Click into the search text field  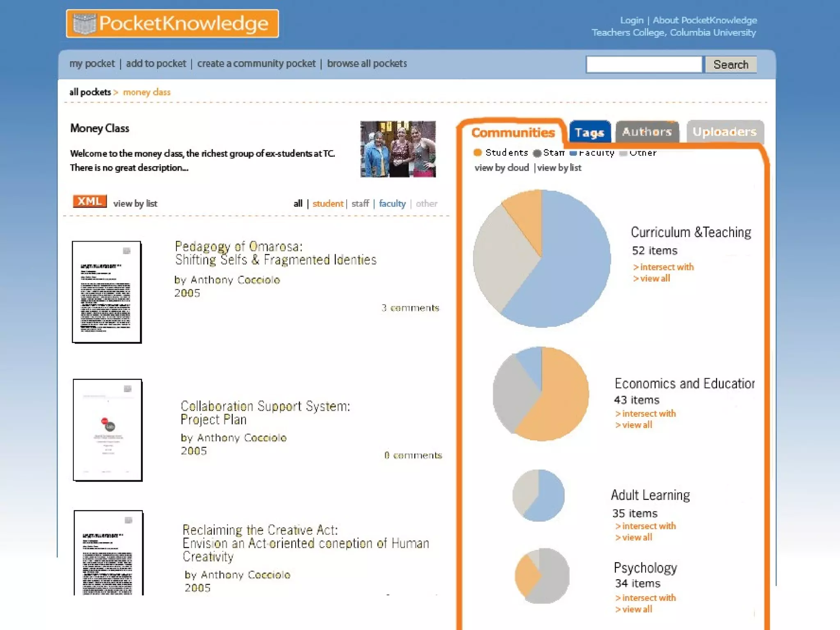tap(644, 65)
